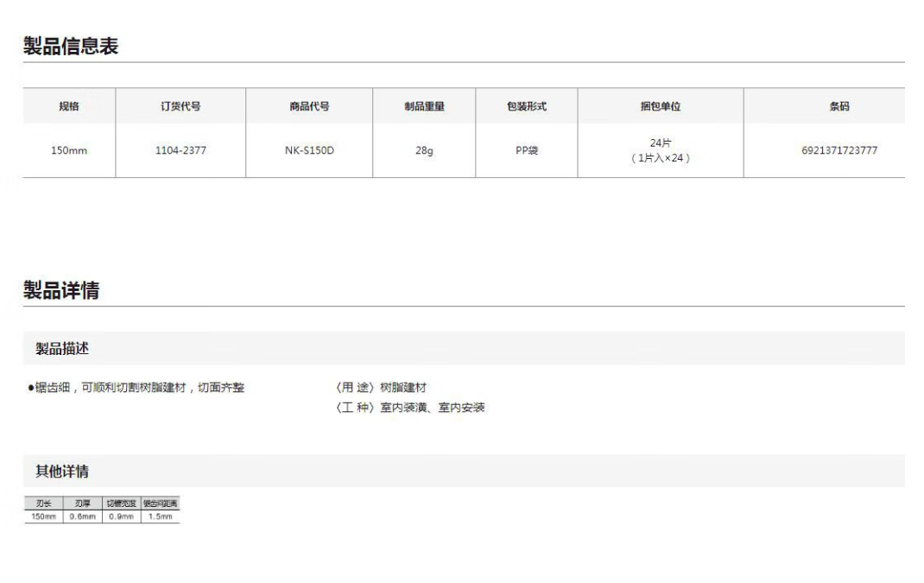Click the 其他详情 subsection bar
The height and width of the screenshot is (583, 924).
(464, 472)
